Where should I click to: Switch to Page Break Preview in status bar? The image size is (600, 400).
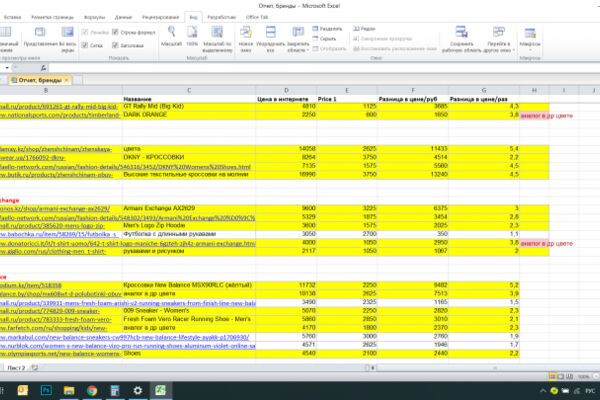coord(569,377)
